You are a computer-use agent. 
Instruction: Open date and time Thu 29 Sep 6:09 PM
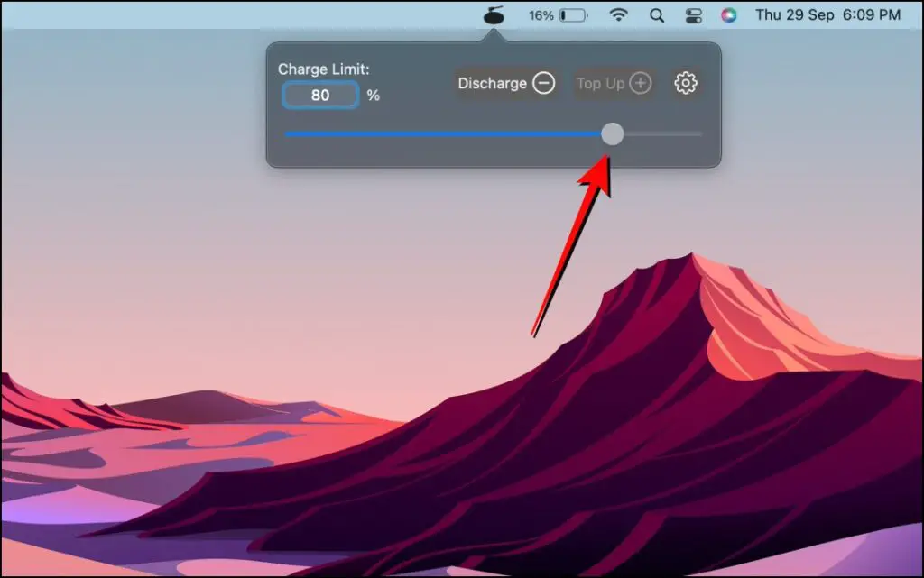point(828,14)
